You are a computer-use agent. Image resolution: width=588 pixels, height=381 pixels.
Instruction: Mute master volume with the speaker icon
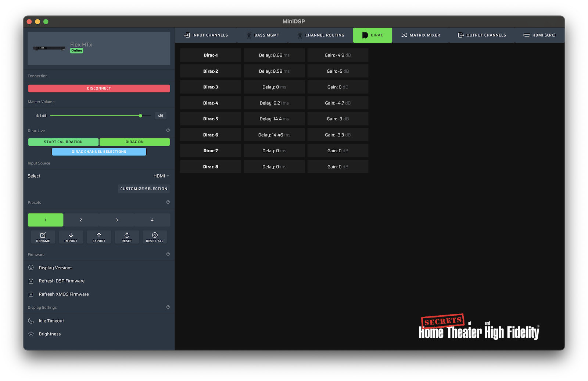[161, 116]
